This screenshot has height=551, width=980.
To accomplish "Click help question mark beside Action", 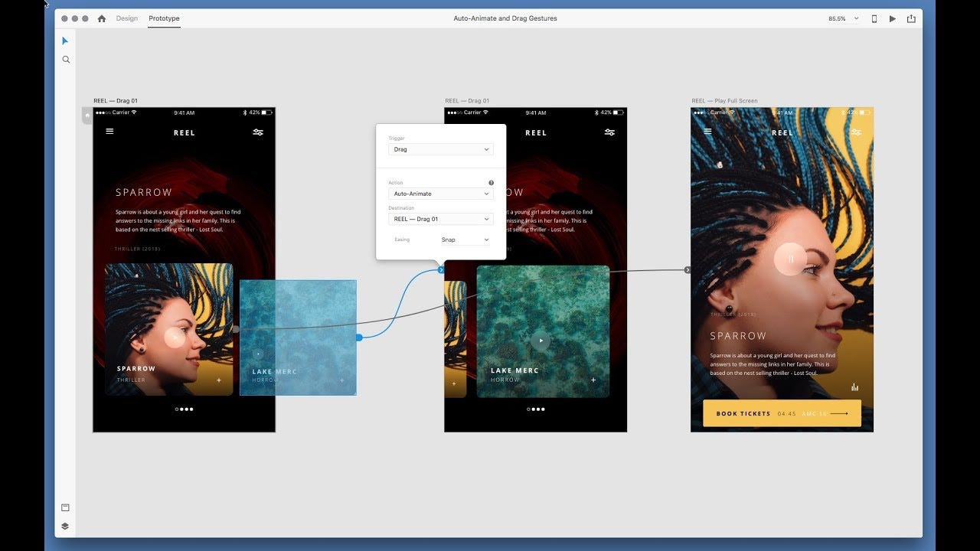I will tap(491, 183).
